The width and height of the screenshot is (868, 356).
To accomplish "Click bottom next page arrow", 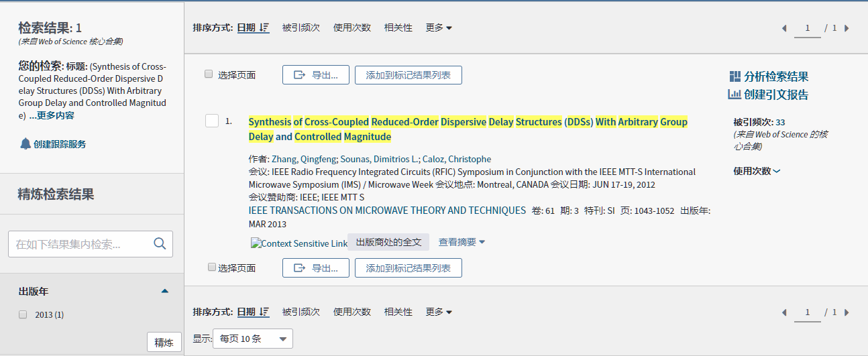I will pyautogui.click(x=847, y=312).
